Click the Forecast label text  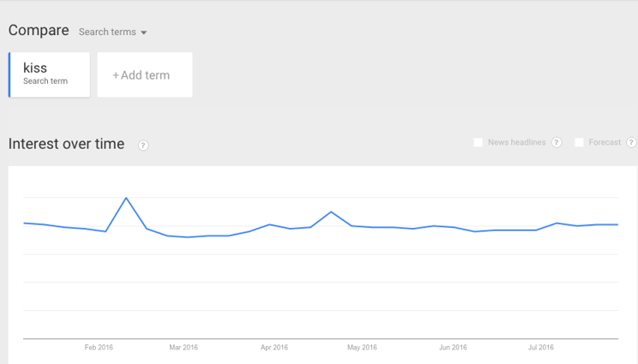[605, 142]
